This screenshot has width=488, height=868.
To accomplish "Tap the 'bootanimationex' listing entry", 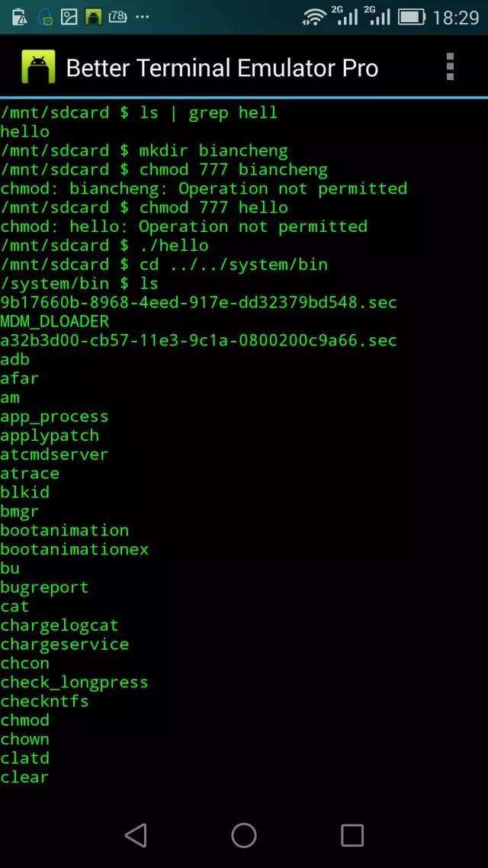I will pos(74,549).
